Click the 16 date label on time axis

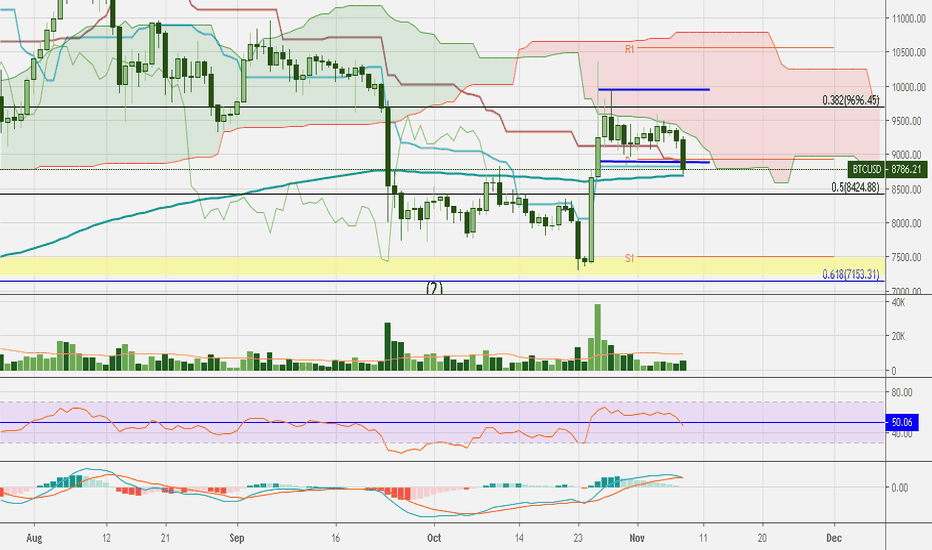[336, 538]
